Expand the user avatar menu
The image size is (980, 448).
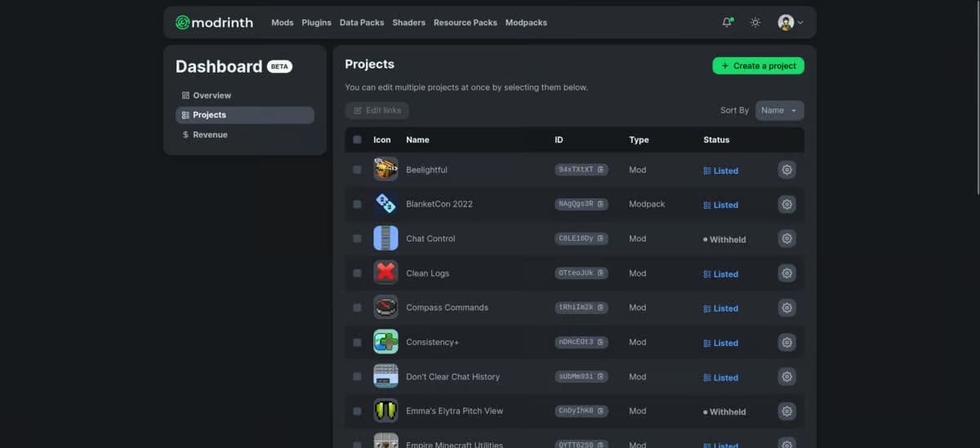click(790, 22)
